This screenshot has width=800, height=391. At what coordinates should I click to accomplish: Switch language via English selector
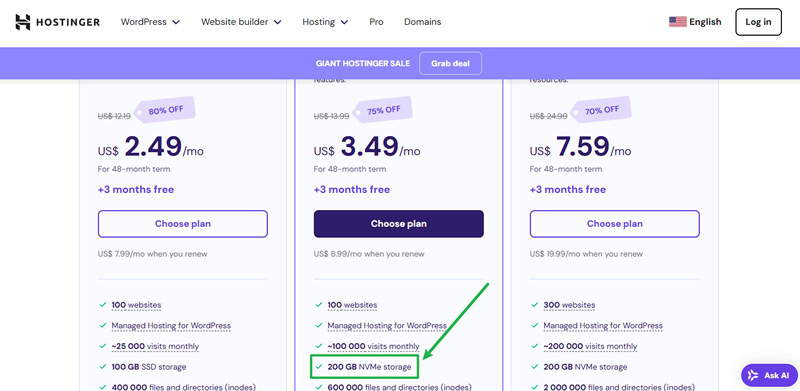pos(705,22)
